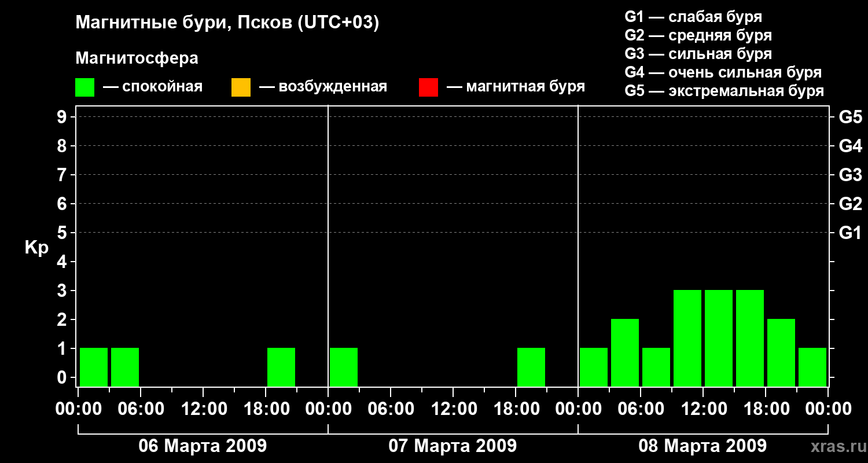Click the 'Kp' axis label

36,248
